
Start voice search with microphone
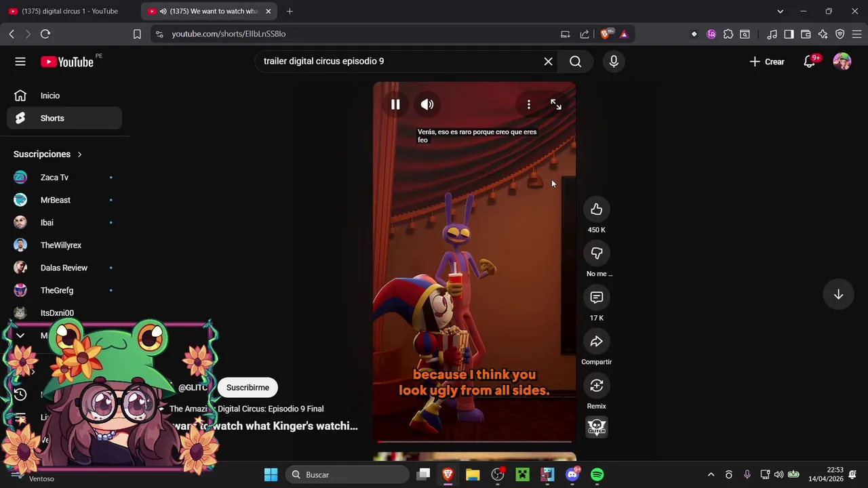pyautogui.click(x=614, y=62)
